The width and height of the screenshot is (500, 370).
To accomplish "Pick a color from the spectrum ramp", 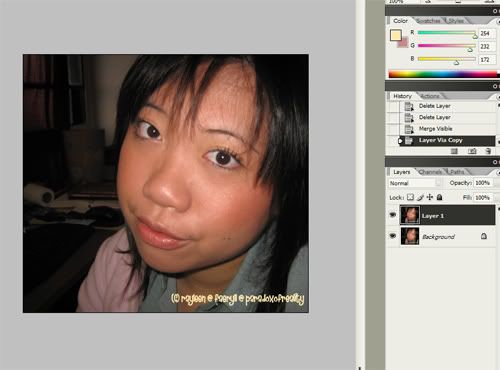I will point(443,74).
